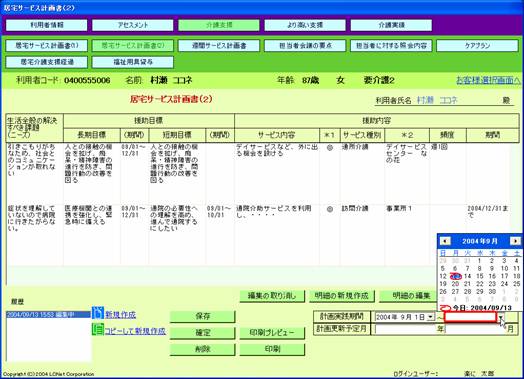Pick highlighted day 13 in the calendar
This screenshot has width=524, height=379.
pyautogui.click(x=455, y=276)
